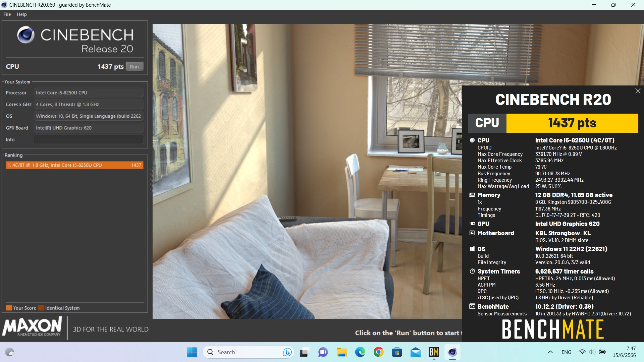The image size is (644, 362).
Task: Click the BenchMate section icon
Action: pyautogui.click(x=472, y=306)
